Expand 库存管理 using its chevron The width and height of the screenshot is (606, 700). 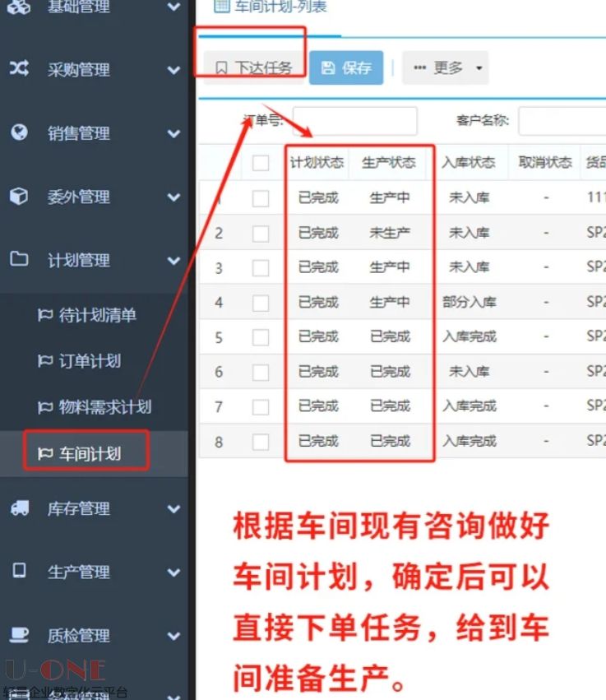click(173, 509)
